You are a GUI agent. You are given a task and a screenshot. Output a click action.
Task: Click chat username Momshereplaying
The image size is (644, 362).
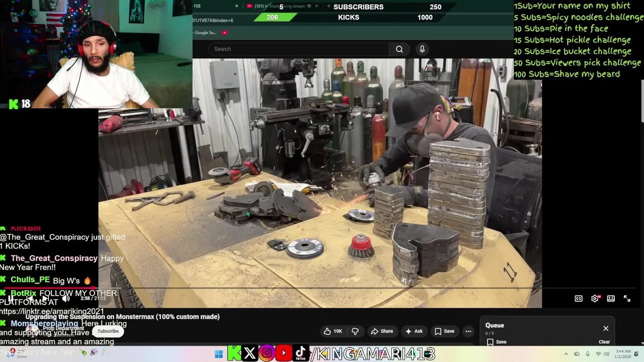click(x=44, y=324)
